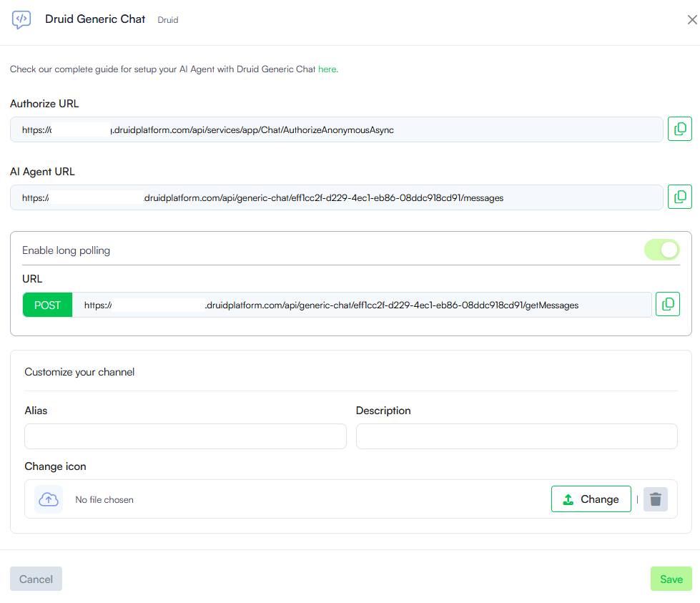Click the 'No file chosen' text
700x603 pixels.
click(x=104, y=500)
